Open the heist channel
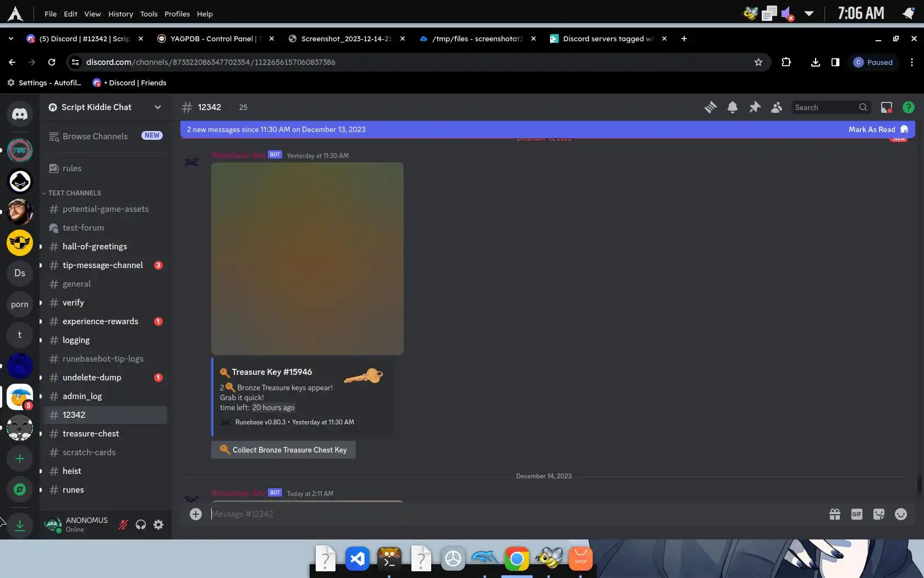Viewport: 924px width, 578px height. click(x=105, y=471)
